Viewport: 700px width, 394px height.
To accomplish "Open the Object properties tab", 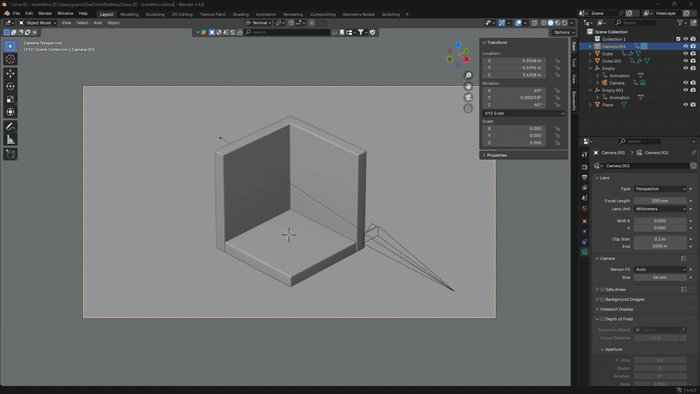I will tap(584, 221).
